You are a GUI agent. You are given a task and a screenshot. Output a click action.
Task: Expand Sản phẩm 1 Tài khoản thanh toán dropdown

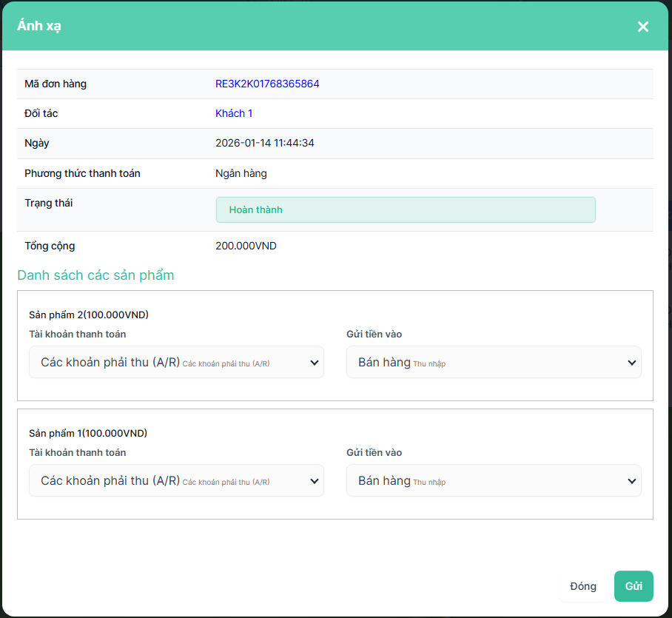click(x=176, y=481)
